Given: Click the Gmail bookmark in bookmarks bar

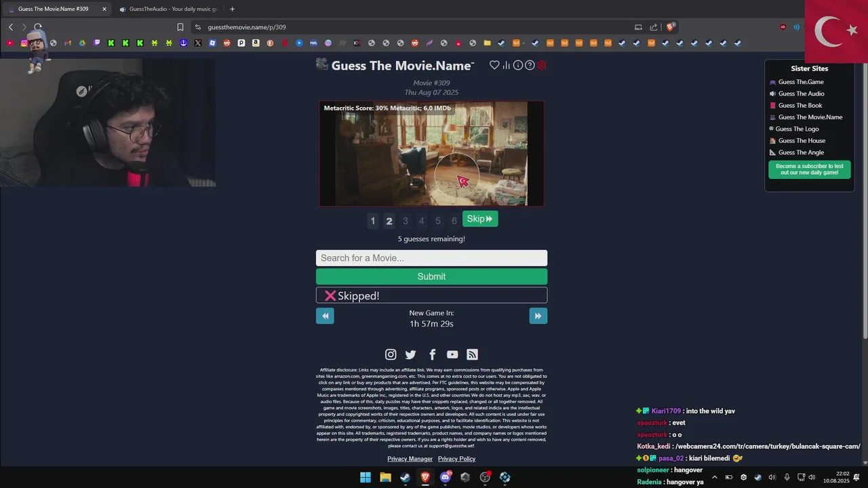Looking at the screenshot, I should (x=68, y=43).
